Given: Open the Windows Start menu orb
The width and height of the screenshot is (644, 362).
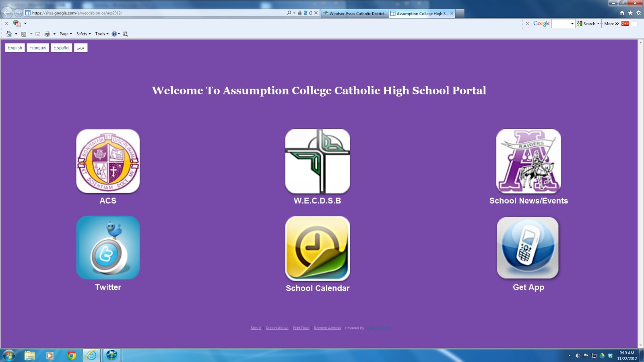Looking at the screenshot, I should 9,355.
